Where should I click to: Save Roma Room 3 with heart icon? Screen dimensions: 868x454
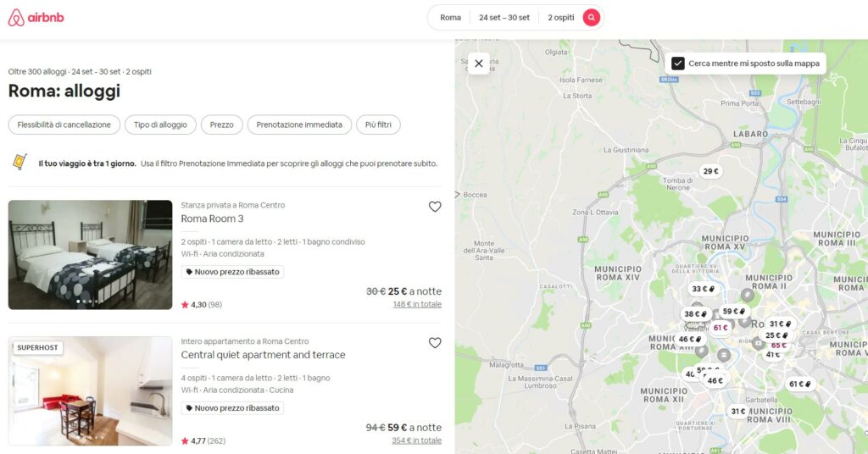pyautogui.click(x=435, y=207)
